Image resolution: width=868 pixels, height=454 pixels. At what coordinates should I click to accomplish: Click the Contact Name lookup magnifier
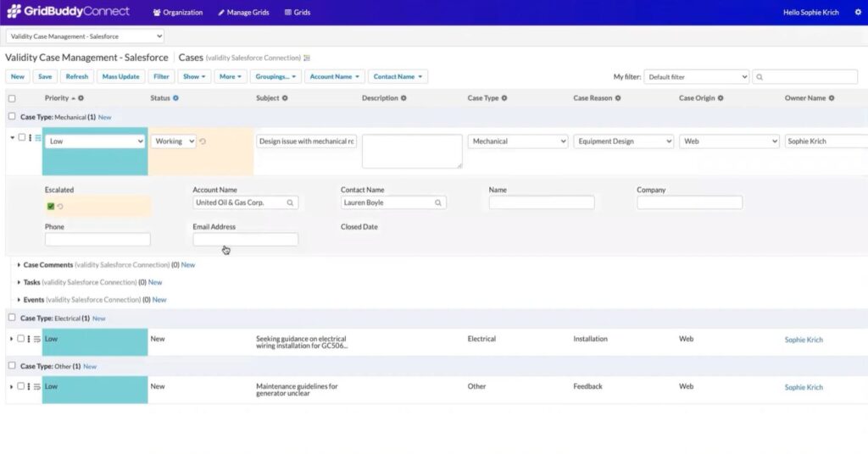438,203
